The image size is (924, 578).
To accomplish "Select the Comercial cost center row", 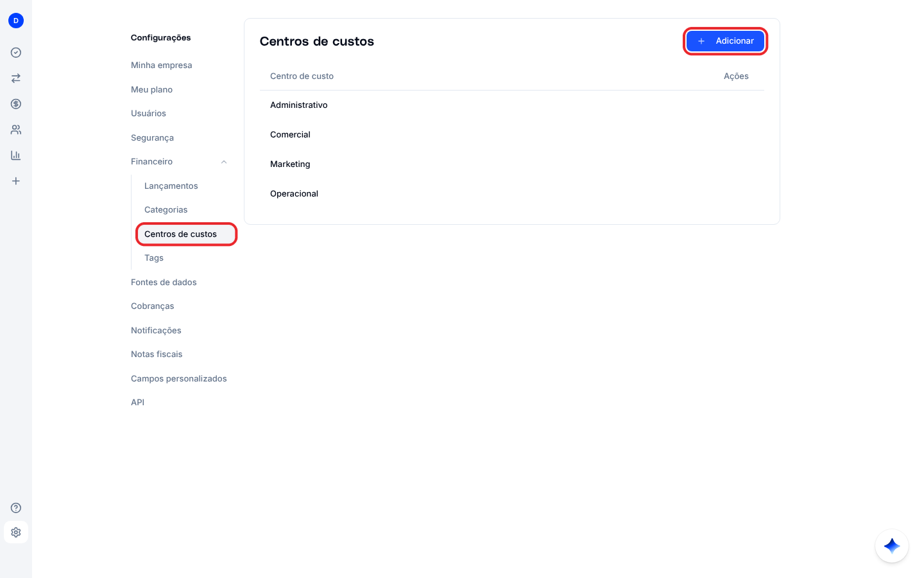I will coord(512,135).
